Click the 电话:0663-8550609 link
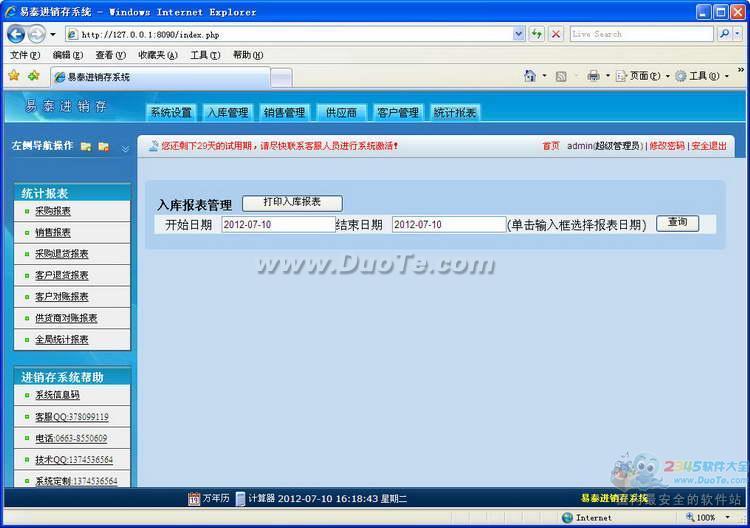The width and height of the screenshot is (750, 528). [71, 438]
